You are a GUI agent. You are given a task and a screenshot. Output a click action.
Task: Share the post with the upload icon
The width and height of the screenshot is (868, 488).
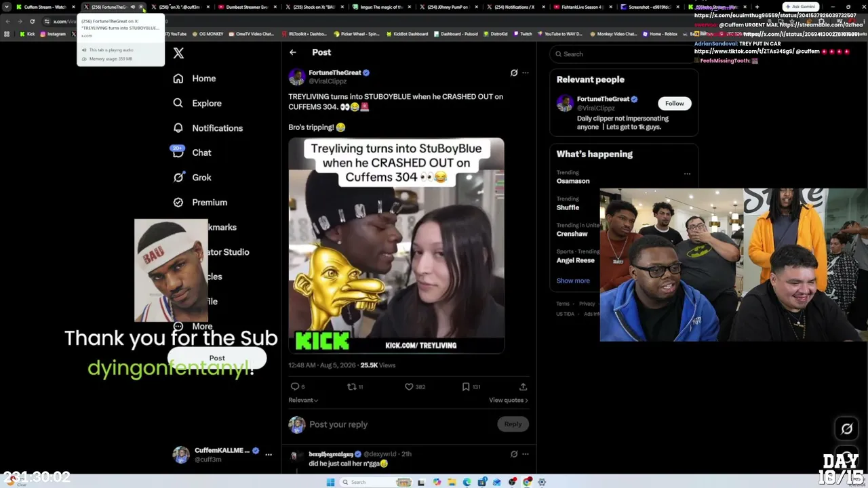point(523,386)
